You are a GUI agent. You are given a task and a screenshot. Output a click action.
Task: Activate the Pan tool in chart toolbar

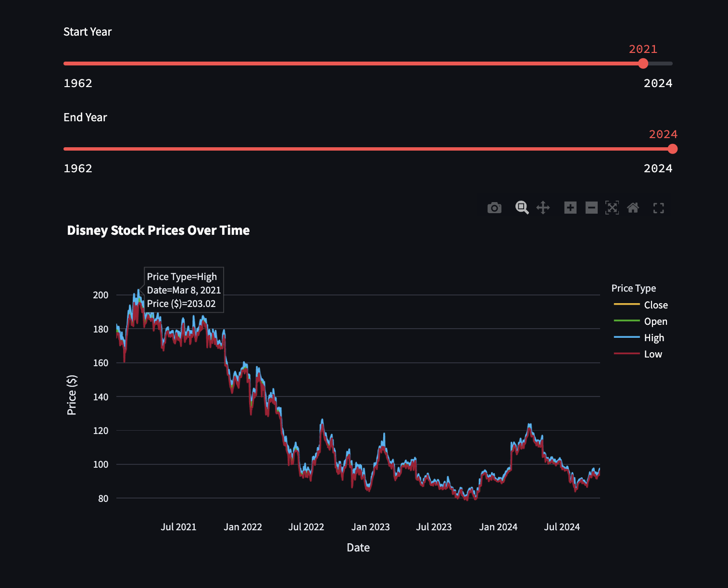[543, 208]
